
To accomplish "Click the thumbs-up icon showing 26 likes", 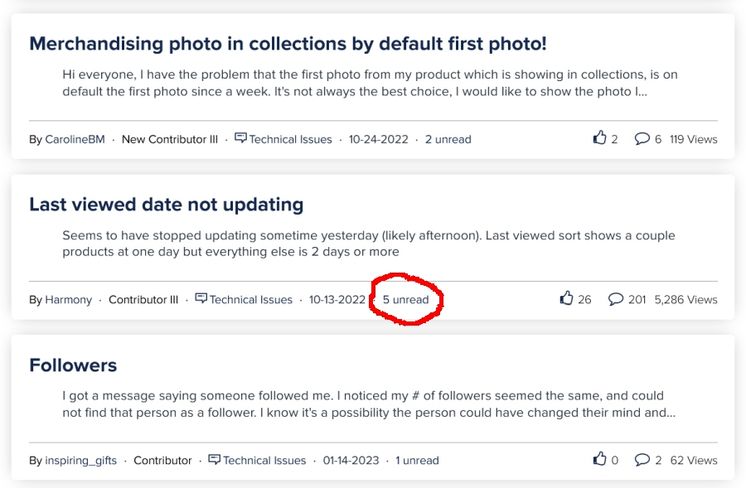I will pos(566,298).
